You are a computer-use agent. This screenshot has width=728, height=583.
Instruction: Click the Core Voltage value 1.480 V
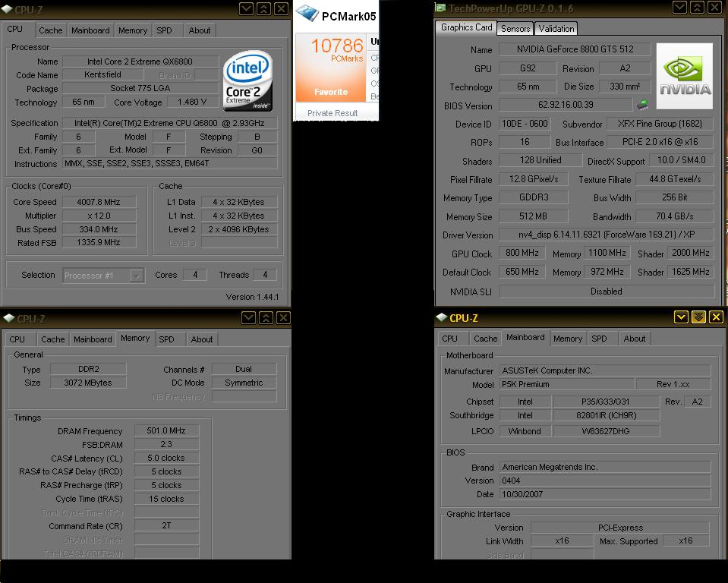(192, 102)
